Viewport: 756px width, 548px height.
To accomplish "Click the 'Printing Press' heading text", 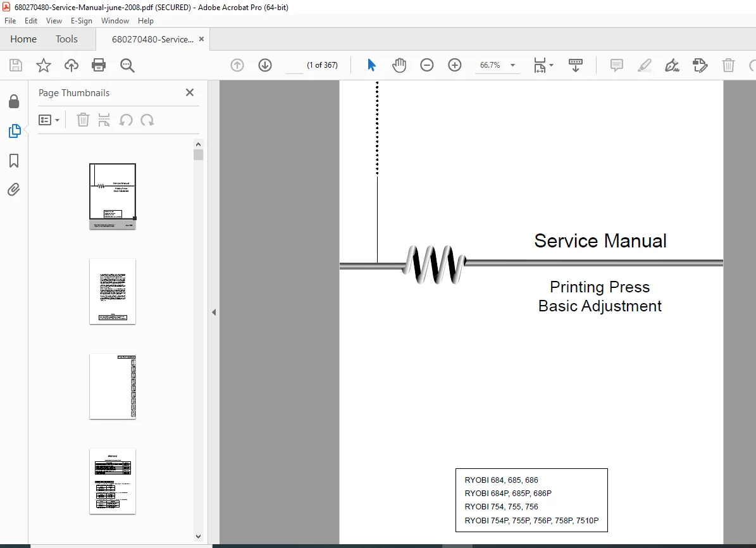I will [600, 287].
